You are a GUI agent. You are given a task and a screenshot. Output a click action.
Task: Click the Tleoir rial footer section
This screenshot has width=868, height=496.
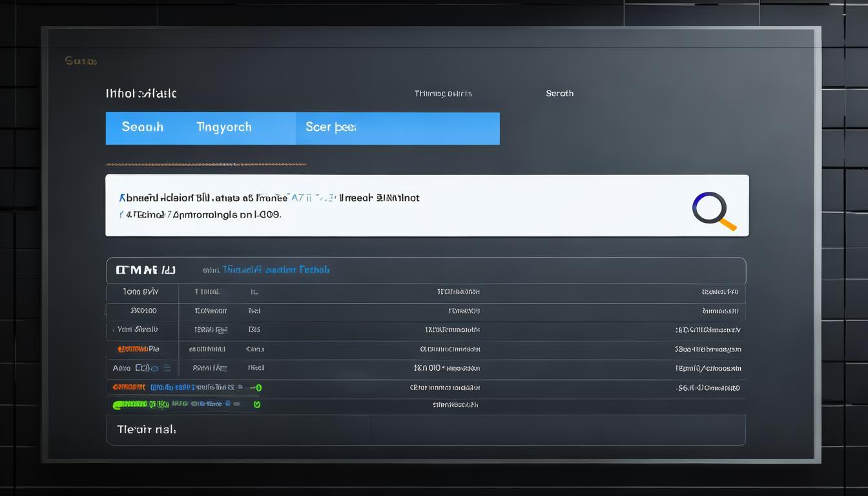coord(147,429)
